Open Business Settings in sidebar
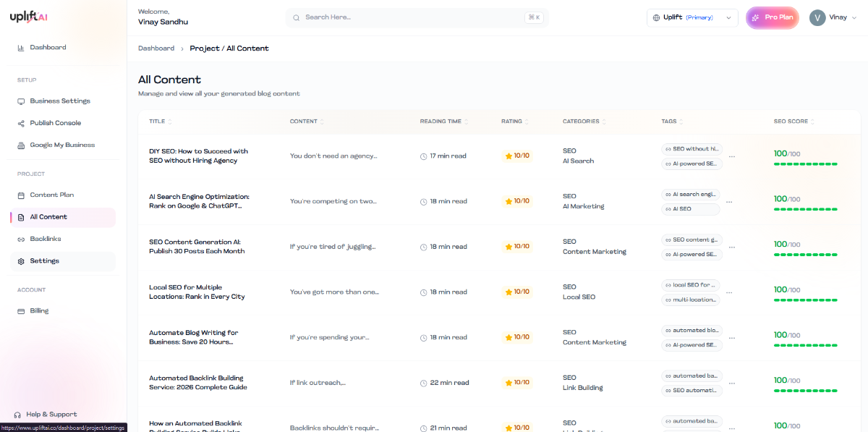The height and width of the screenshot is (432, 868). (60, 101)
